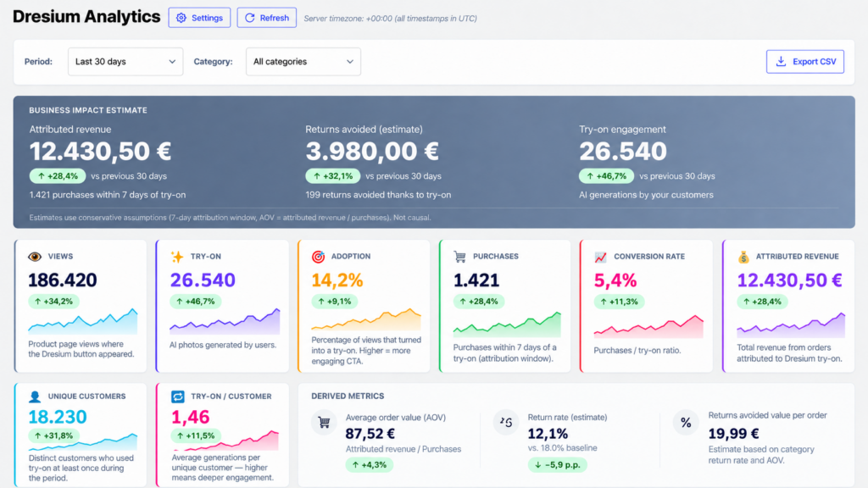Image resolution: width=868 pixels, height=488 pixels.
Task: Click the gear icon in Settings
Action: click(181, 18)
